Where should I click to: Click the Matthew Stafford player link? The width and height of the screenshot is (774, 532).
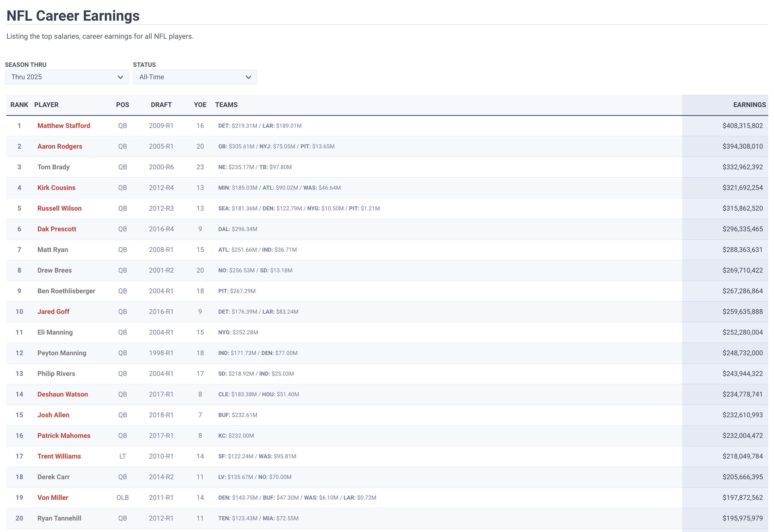coord(64,126)
